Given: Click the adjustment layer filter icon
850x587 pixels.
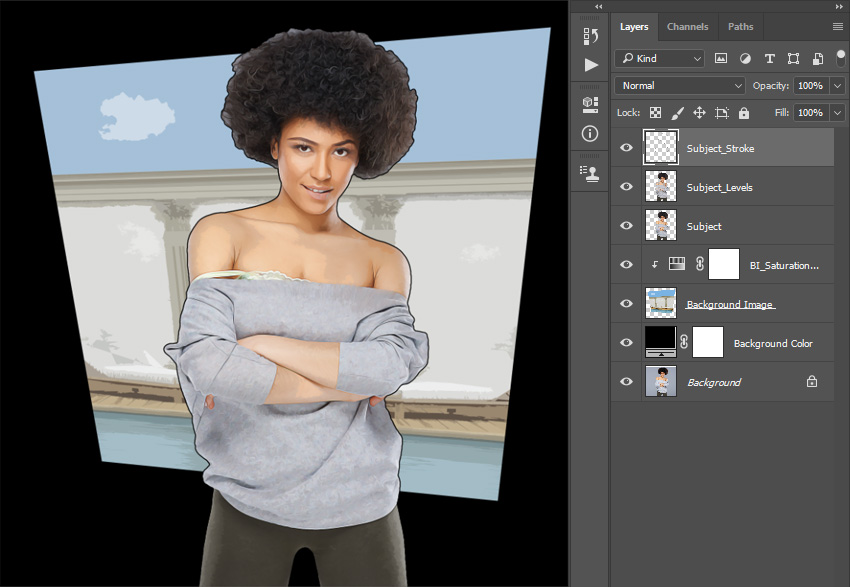Looking at the screenshot, I should pyautogui.click(x=745, y=59).
